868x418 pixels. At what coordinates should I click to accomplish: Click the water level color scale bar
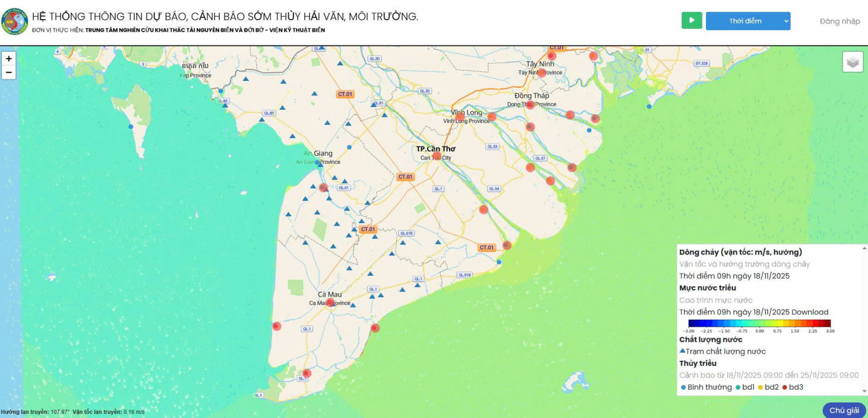759,324
